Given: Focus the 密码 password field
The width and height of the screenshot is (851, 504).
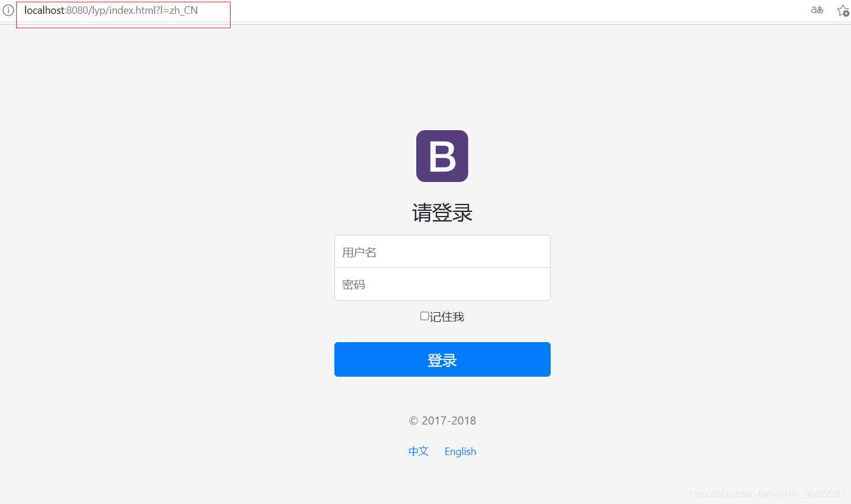Looking at the screenshot, I should point(442,284).
